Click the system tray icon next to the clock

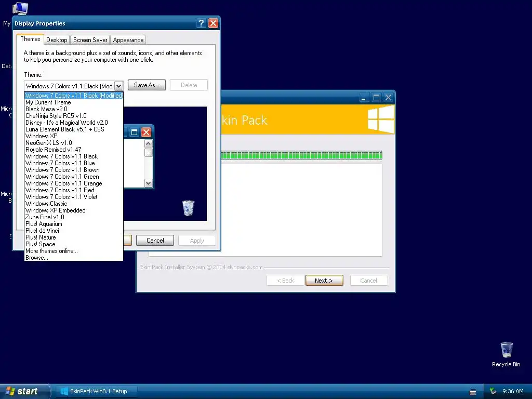(493, 392)
